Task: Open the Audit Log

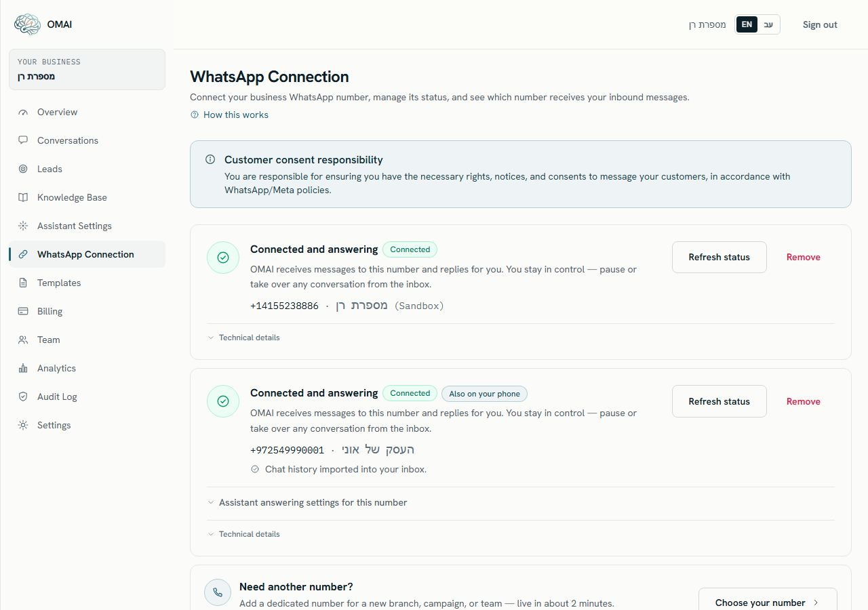Action: pyautogui.click(x=87, y=397)
